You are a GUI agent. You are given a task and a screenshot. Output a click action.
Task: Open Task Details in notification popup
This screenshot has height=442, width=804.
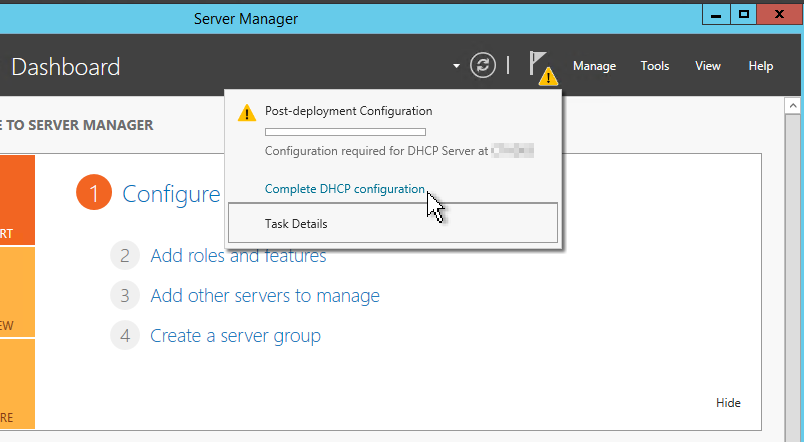[393, 223]
